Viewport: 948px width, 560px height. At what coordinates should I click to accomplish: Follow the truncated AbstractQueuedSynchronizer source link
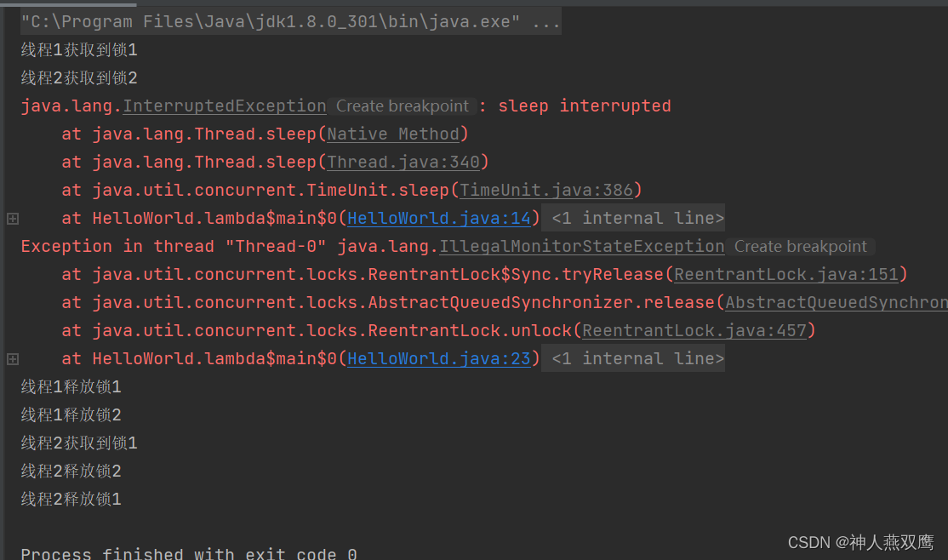(836, 303)
